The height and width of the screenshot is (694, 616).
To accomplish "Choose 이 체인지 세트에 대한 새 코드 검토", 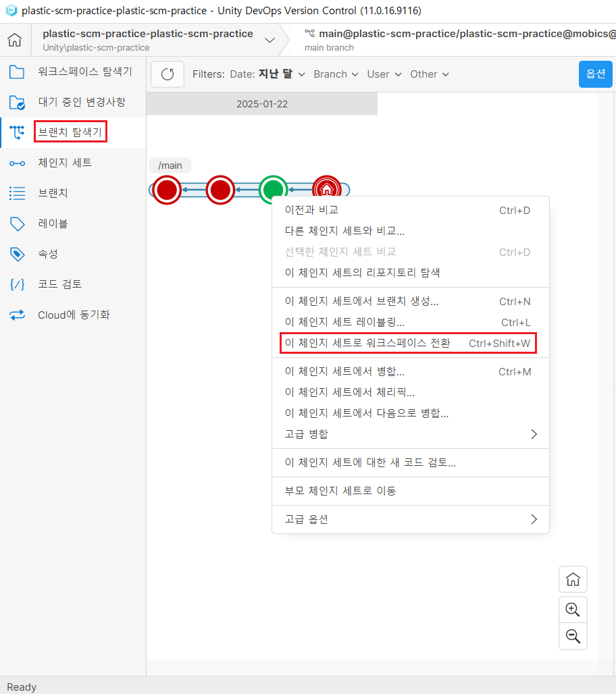I will (411, 462).
